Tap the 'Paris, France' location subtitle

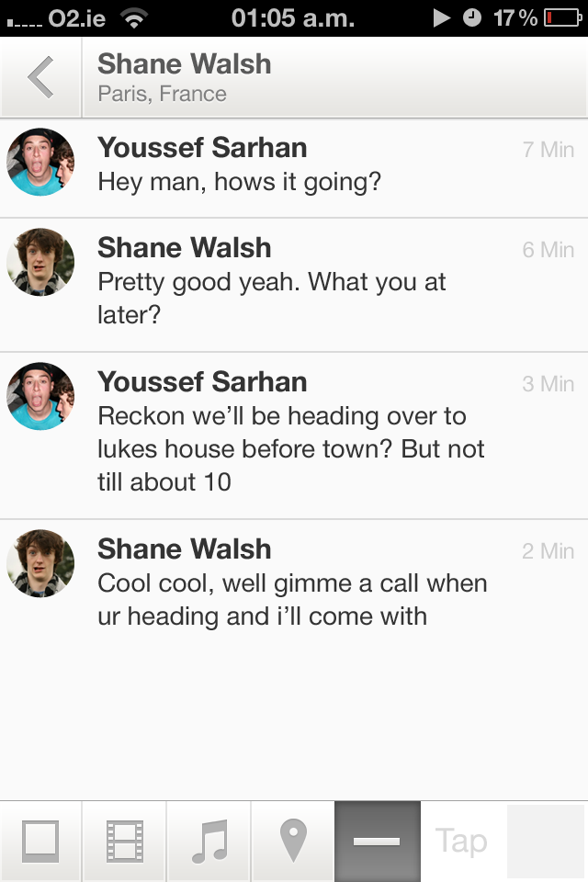click(x=163, y=94)
